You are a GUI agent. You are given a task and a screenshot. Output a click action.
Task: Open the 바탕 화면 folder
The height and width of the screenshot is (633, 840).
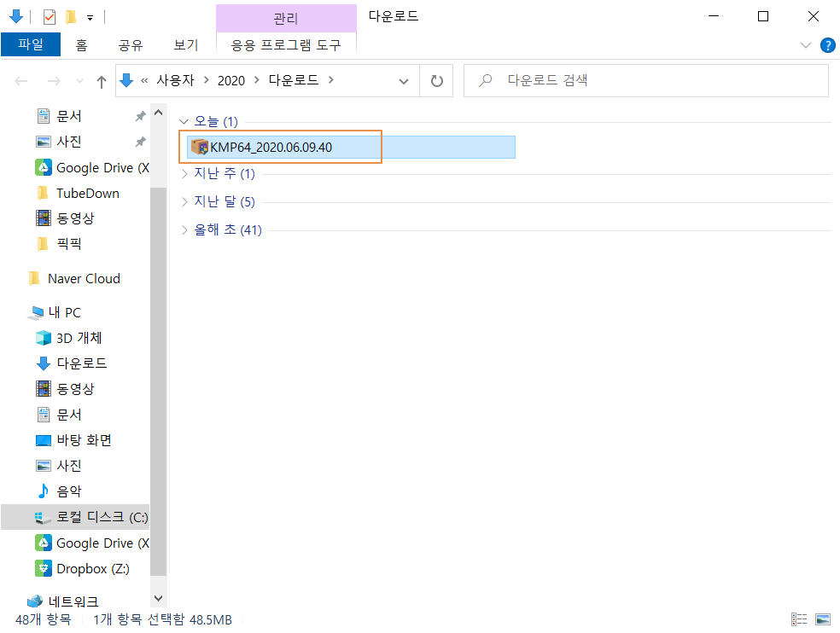74,441
